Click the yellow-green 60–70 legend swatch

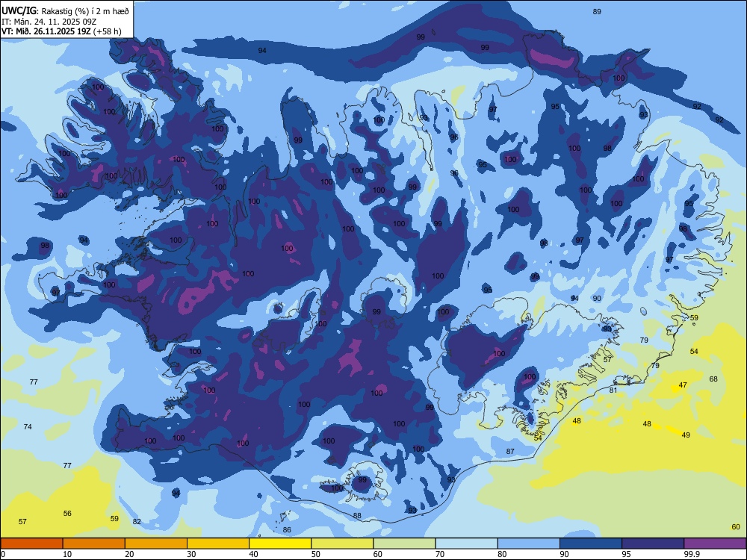click(x=404, y=544)
